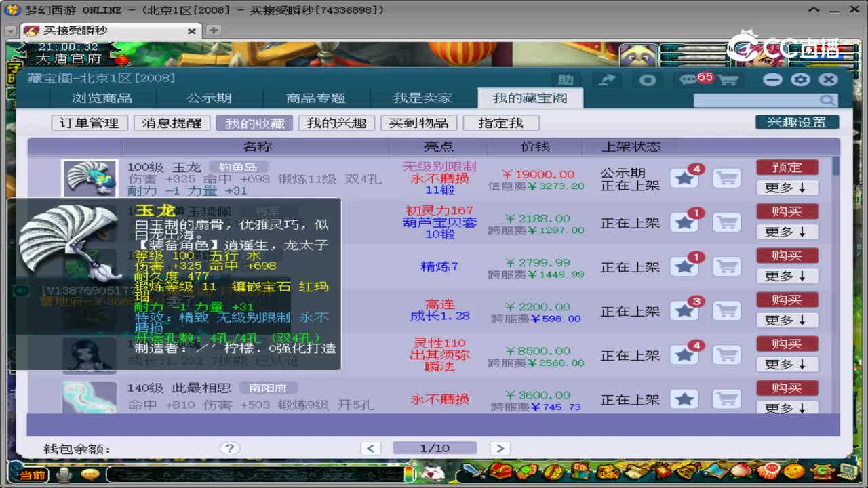The width and height of the screenshot is (868, 488).
Task: Click 预定 for the 玉龙 item
Action: tap(787, 167)
